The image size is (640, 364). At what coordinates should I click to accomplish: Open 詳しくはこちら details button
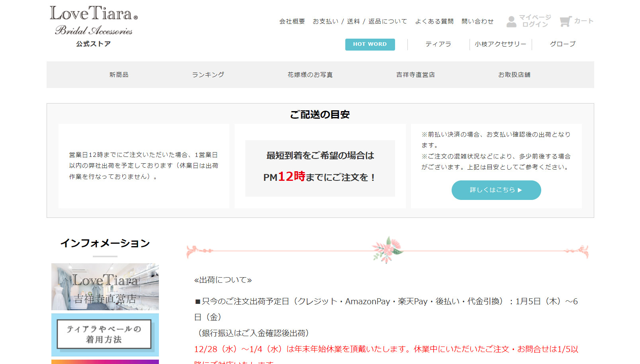click(x=496, y=190)
